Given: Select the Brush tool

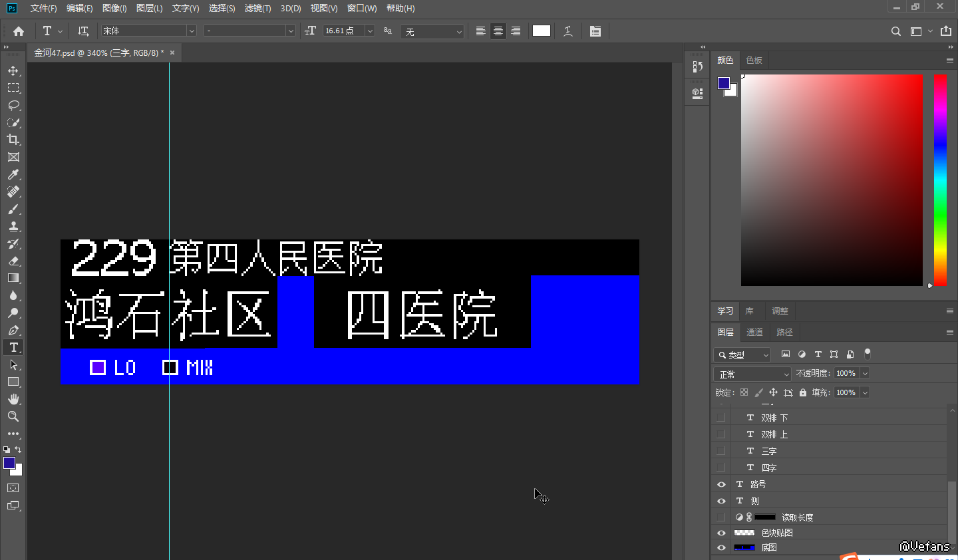Looking at the screenshot, I should [x=13, y=209].
